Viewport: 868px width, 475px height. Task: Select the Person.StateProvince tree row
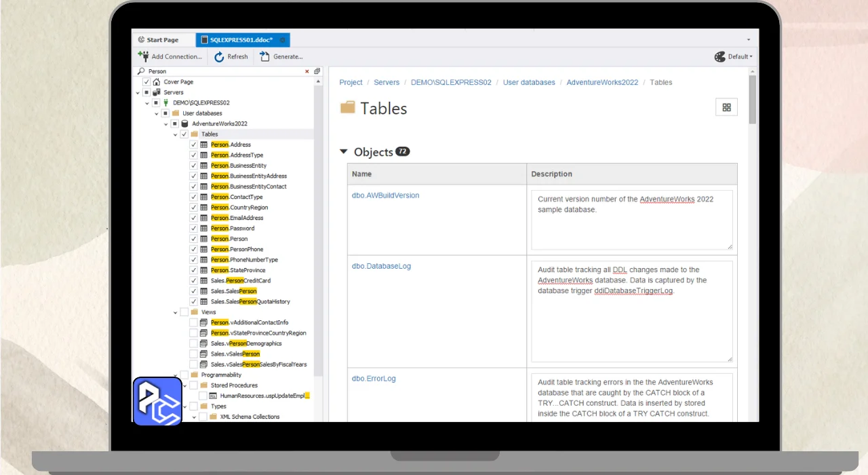coord(238,270)
